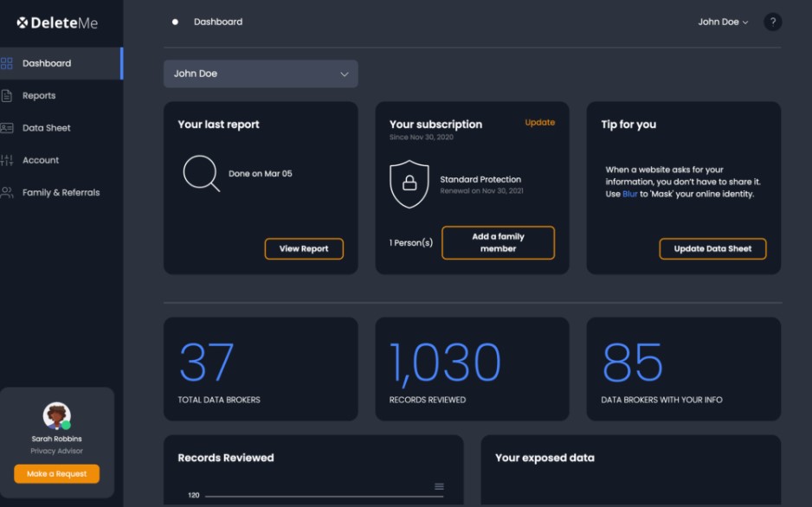Expand the John Doe account menu
This screenshot has width=812, height=507.
click(722, 22)
